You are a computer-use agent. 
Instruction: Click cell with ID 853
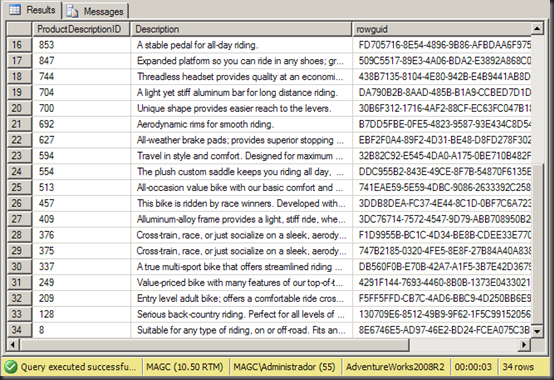81,45
